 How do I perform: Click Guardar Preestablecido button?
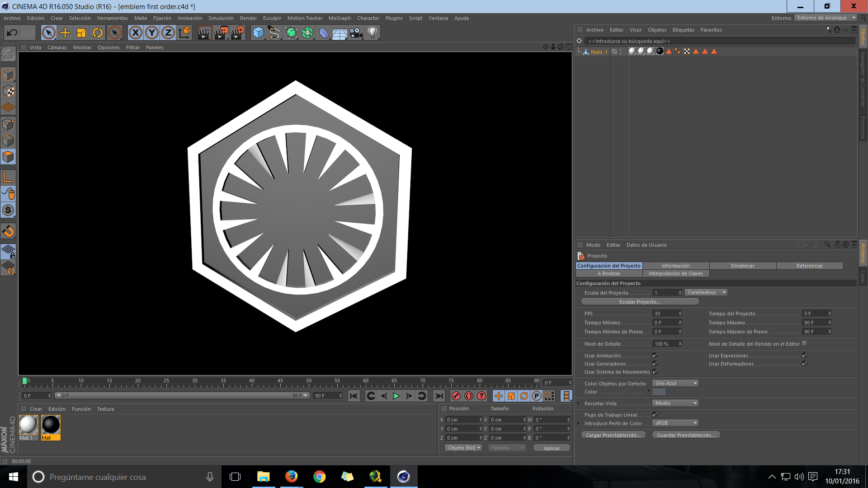(686, 435)
